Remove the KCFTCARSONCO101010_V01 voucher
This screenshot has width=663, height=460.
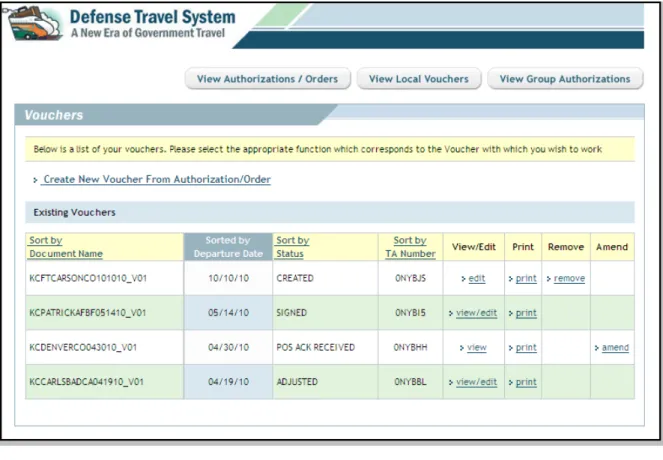569,279
